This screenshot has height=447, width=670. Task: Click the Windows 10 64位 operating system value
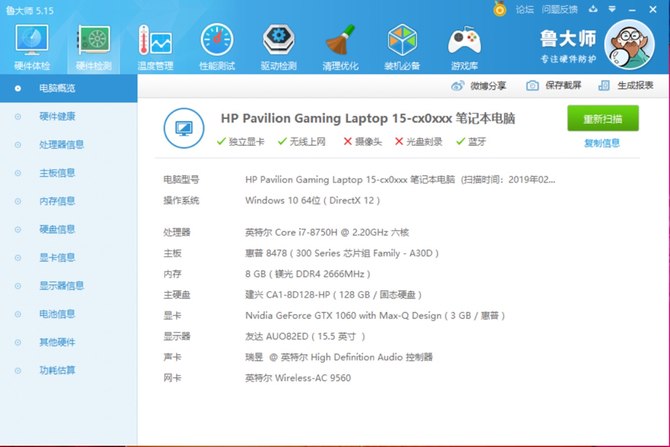coord(312,200)
